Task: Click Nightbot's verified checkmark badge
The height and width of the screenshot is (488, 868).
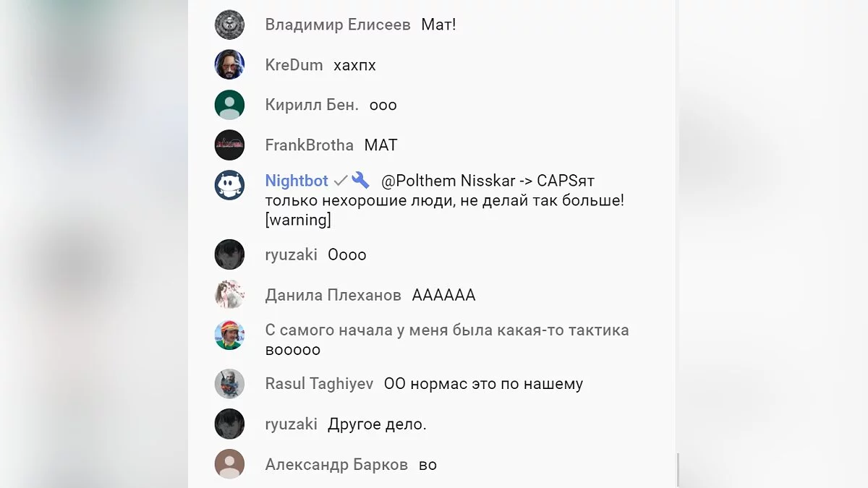Action: [x=340, y=181]
